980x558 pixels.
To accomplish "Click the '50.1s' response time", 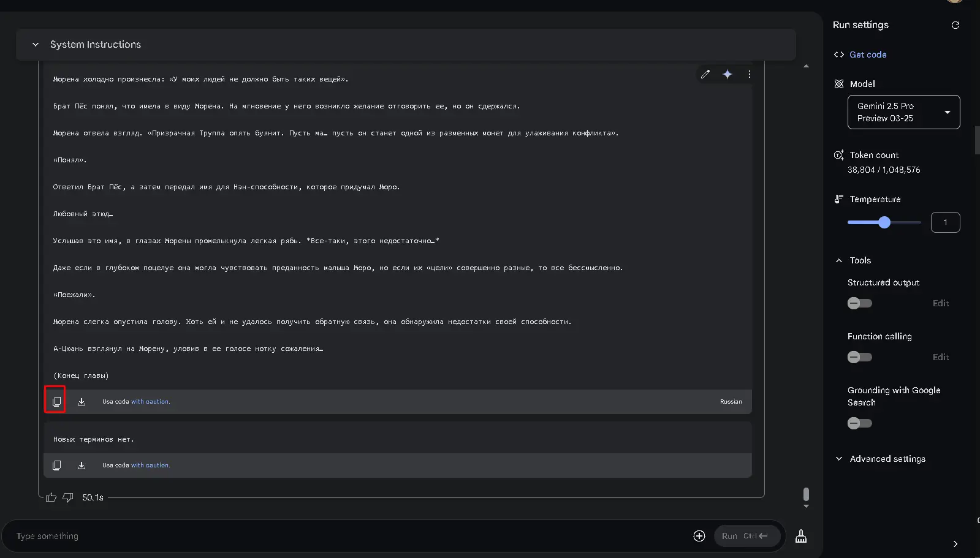I will tap(93, 497).
